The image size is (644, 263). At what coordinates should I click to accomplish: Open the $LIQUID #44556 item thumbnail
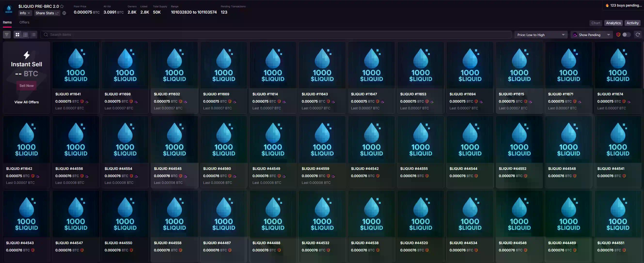pos(76,139)
